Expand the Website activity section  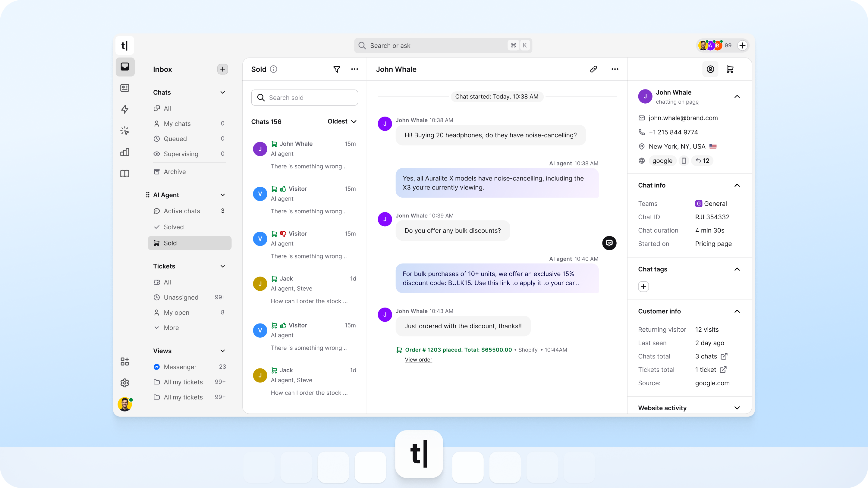(737, 408)
